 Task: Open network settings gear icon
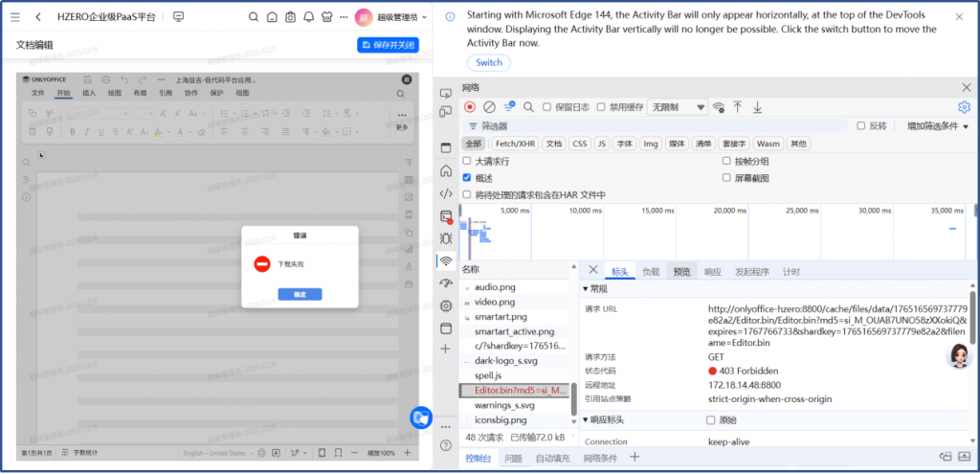[965, 107]
